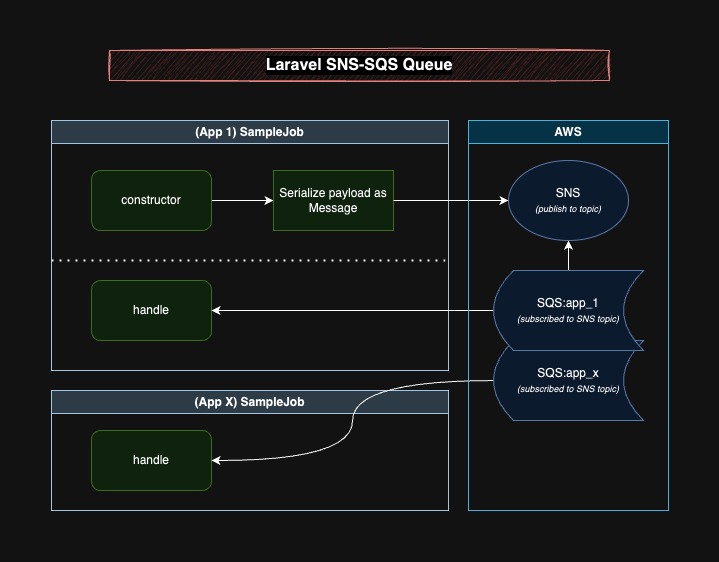Select the arrow pointing into SNS ellipse

[x=451, y=200]
